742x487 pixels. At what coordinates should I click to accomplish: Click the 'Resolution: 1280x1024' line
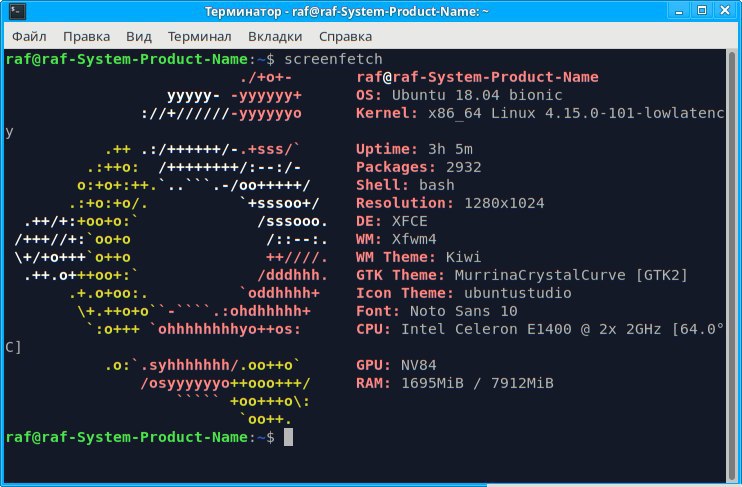coord(450,203)
